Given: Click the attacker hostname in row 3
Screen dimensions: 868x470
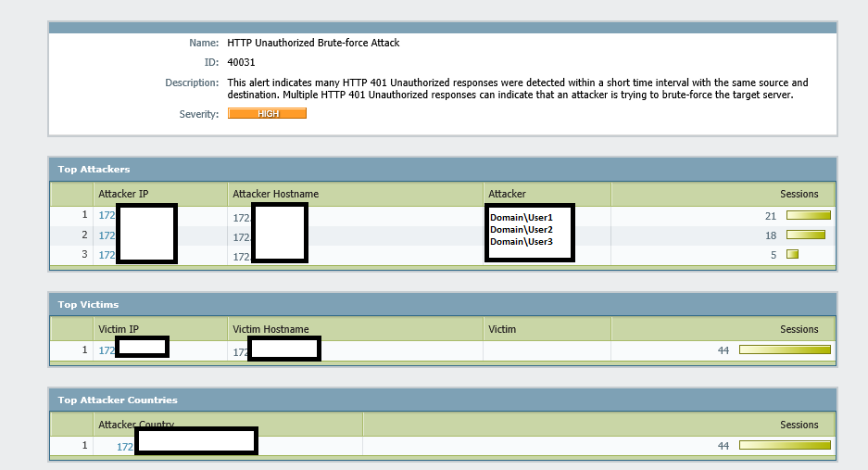Looking at the screenshot, I should [x=242, y=257].
